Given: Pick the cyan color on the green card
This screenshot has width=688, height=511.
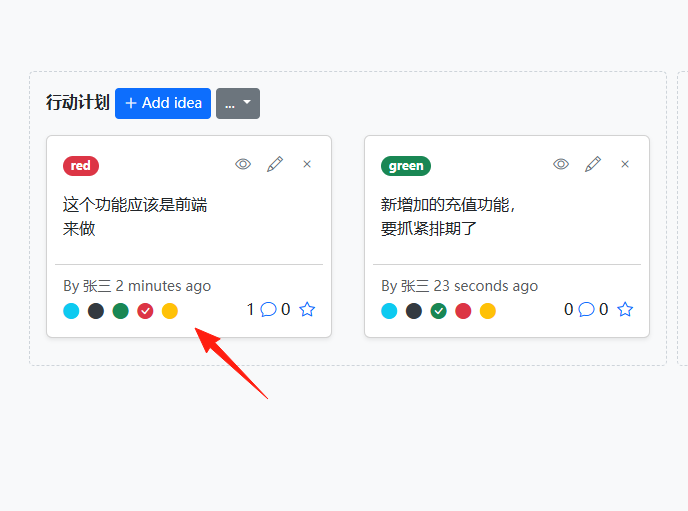Looking at the screenshot, I should [x=389, y=311].
